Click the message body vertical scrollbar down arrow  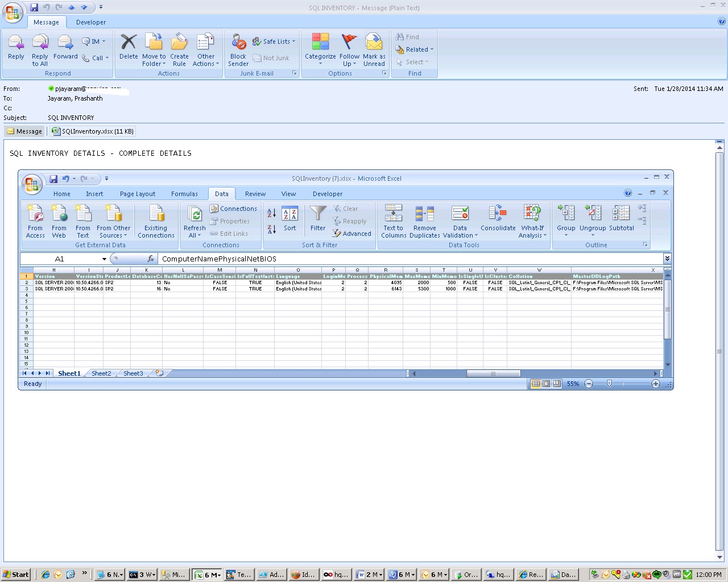pyautogui.click(x=719, y=557)
